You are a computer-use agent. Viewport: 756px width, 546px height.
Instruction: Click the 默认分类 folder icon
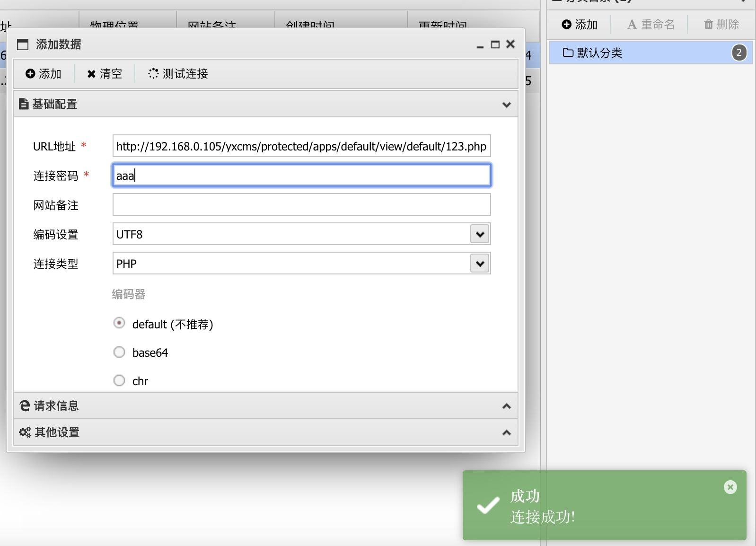(x=568, y=53)
